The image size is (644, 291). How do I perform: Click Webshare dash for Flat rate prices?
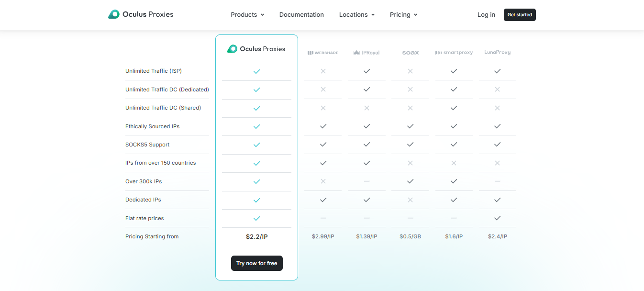point(323,218)
